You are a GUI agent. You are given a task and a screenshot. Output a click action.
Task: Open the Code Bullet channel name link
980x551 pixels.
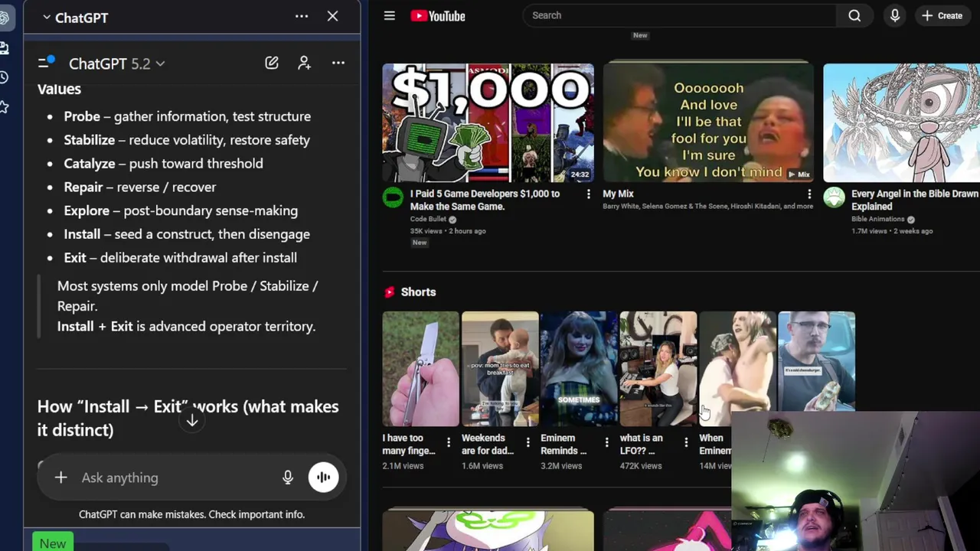click(428, 219)
